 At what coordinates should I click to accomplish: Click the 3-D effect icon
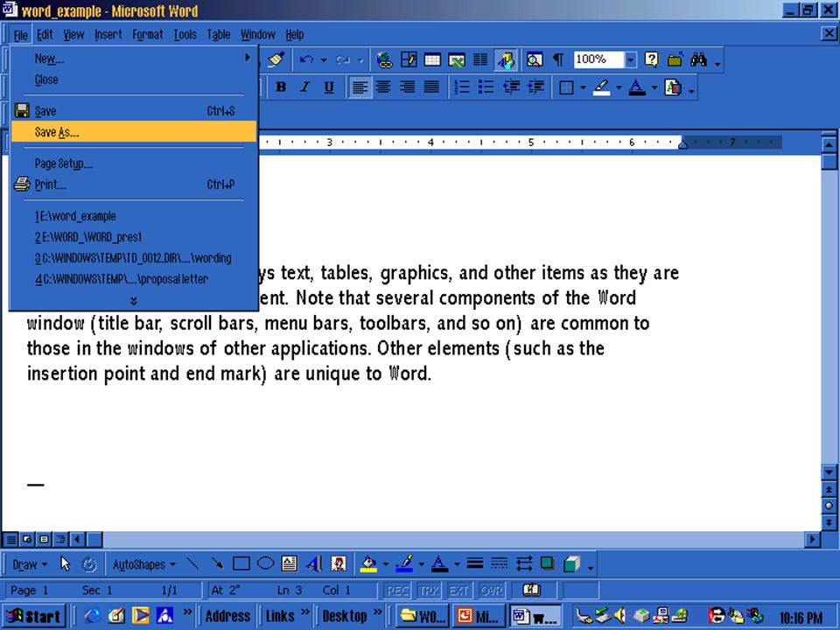coord(572,563)
